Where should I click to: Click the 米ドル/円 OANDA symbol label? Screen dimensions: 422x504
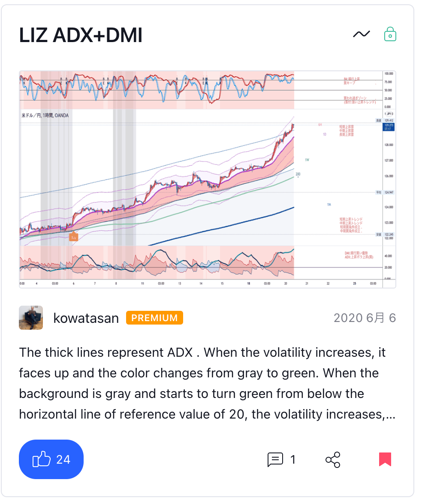coord(45,115)
